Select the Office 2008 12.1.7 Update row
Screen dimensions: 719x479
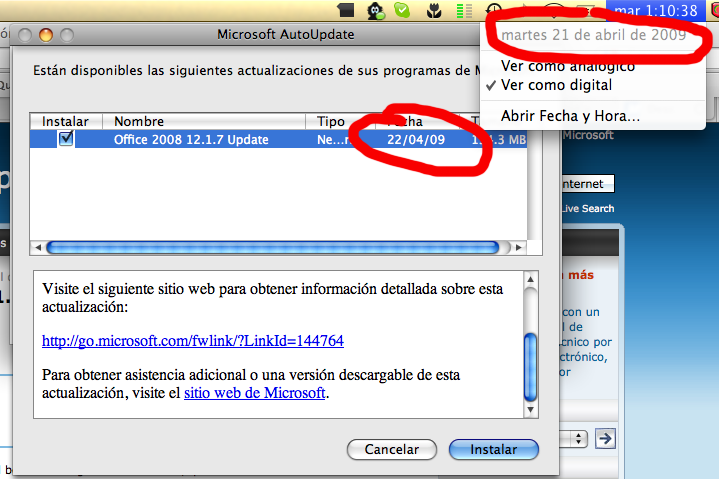[278, 139]
